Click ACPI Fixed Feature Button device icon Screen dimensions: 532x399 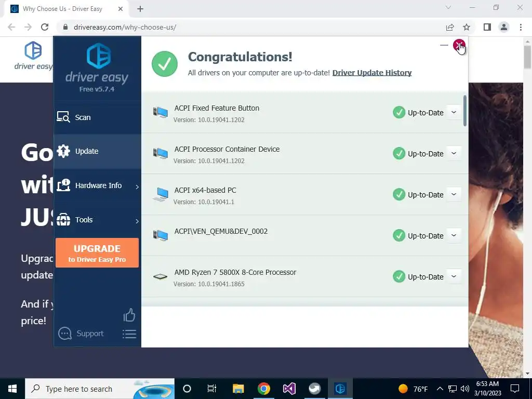pos(161,112)
